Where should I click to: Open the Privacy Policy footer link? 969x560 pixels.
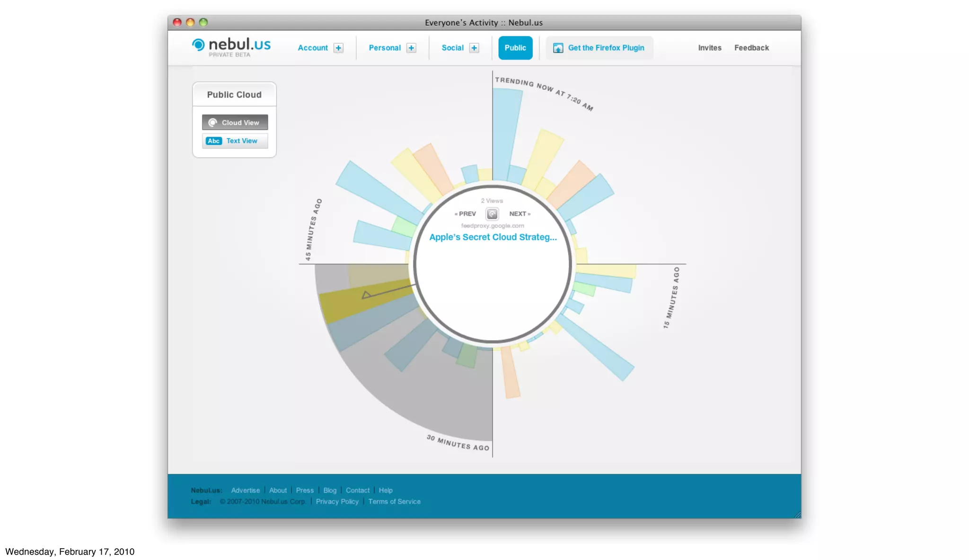pyautogui.click(x=337, y=501)
